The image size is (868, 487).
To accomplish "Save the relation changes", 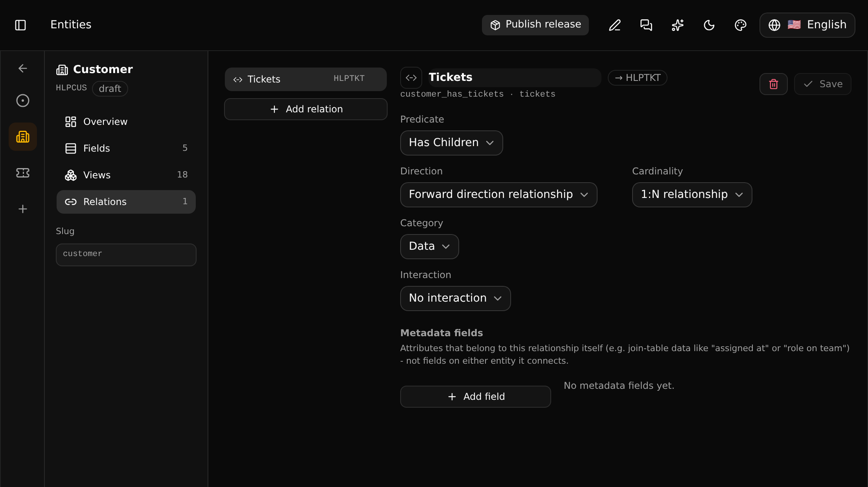I will [823, 84].
